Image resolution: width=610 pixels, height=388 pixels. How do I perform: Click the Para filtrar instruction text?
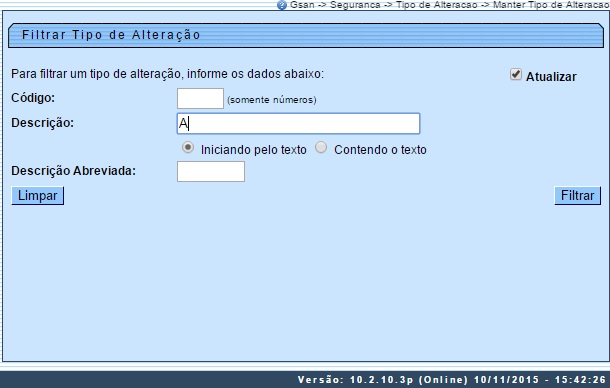coord(167,74)
